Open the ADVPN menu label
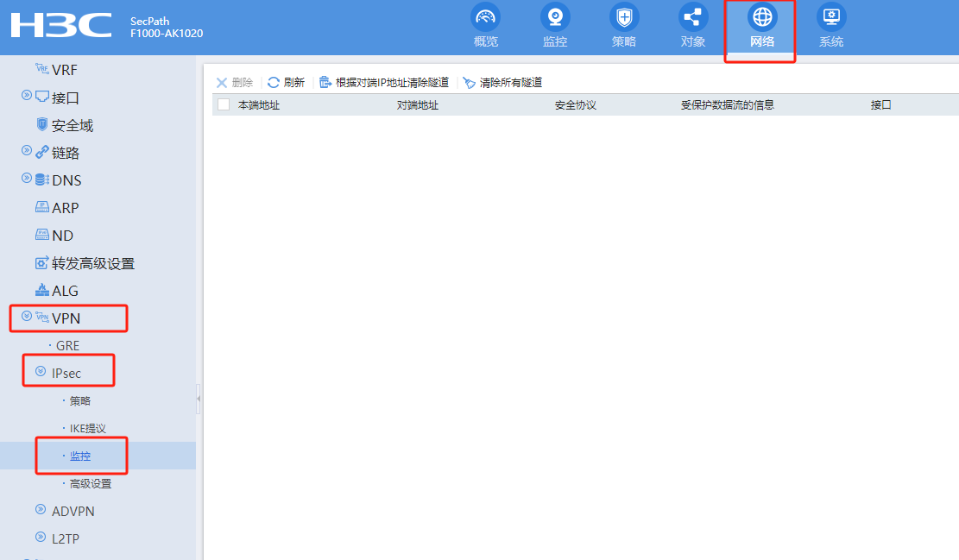 (x=73, y=511)
